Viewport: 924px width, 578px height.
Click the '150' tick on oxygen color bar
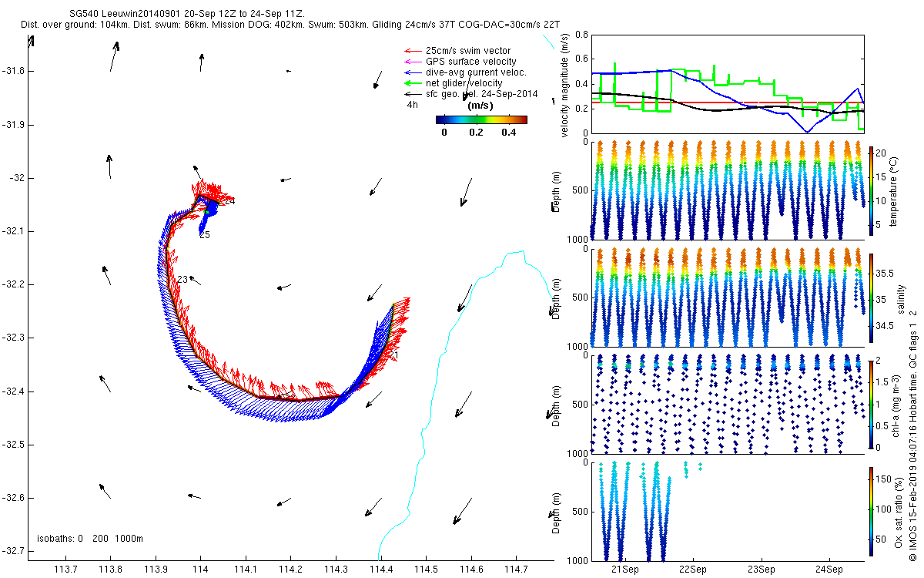[x=884, y=479]
